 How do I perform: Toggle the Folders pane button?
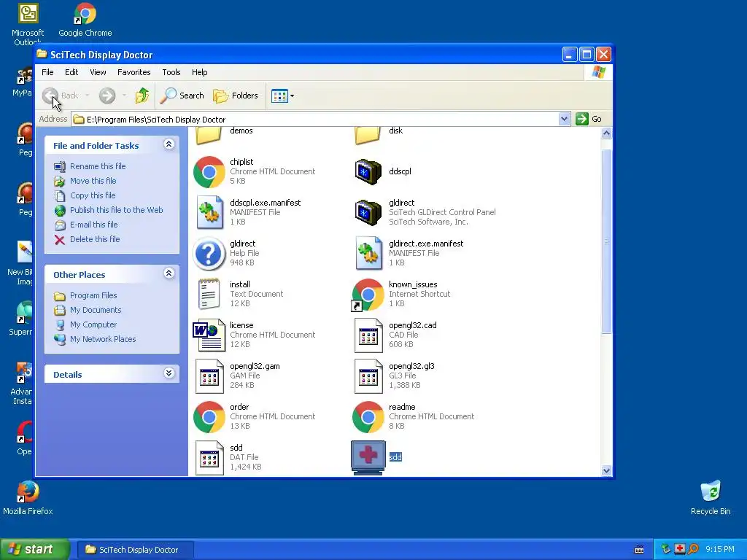pyautogui.click(x=236, y=96)
